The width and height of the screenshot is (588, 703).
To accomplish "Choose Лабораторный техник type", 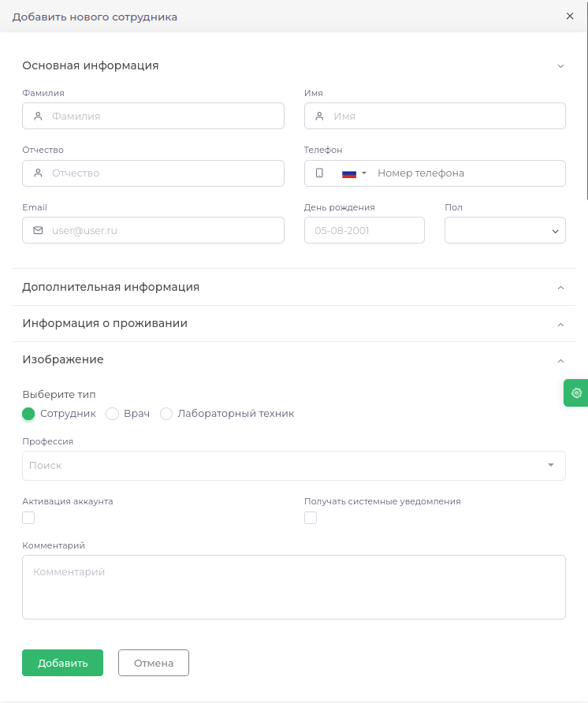I will [166, 414].
